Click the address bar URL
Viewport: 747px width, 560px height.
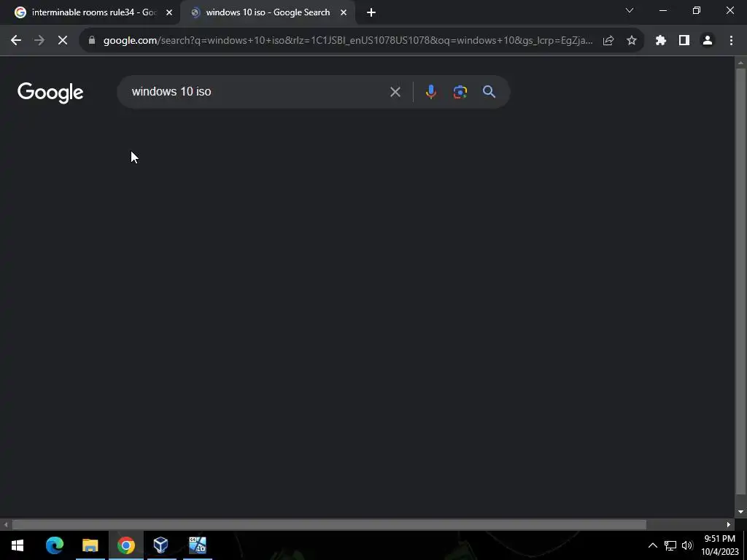click(348, 41)
